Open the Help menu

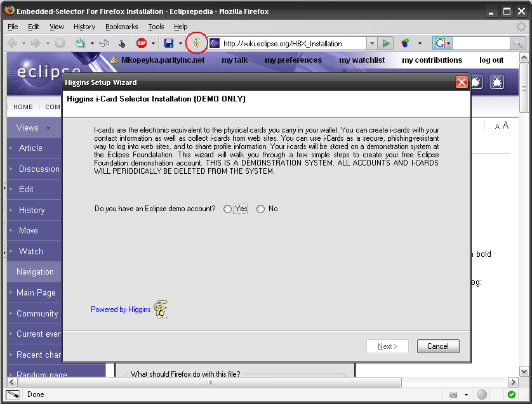click(x=180, y=27)
